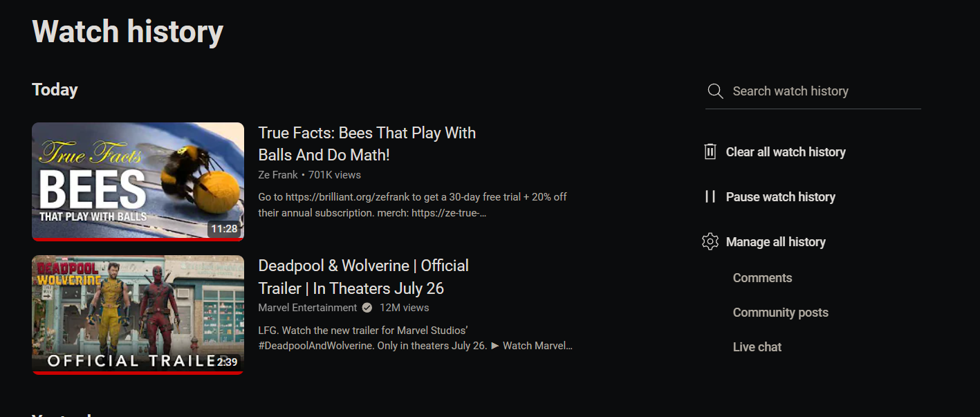Type-focus the Search watch history field
Viewport: 980px width, 417px height.
click(x=813, y=91)
